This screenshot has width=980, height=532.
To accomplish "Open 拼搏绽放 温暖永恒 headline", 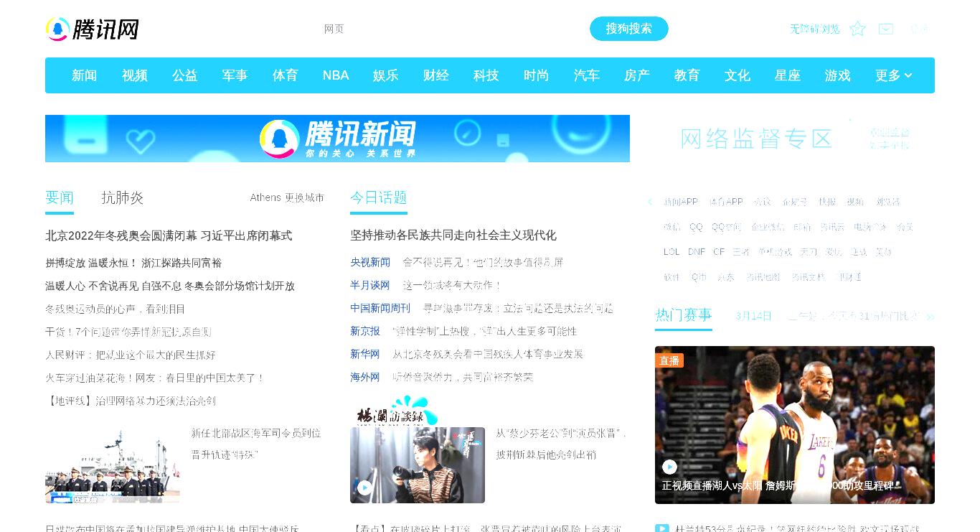I will point(133,263).
